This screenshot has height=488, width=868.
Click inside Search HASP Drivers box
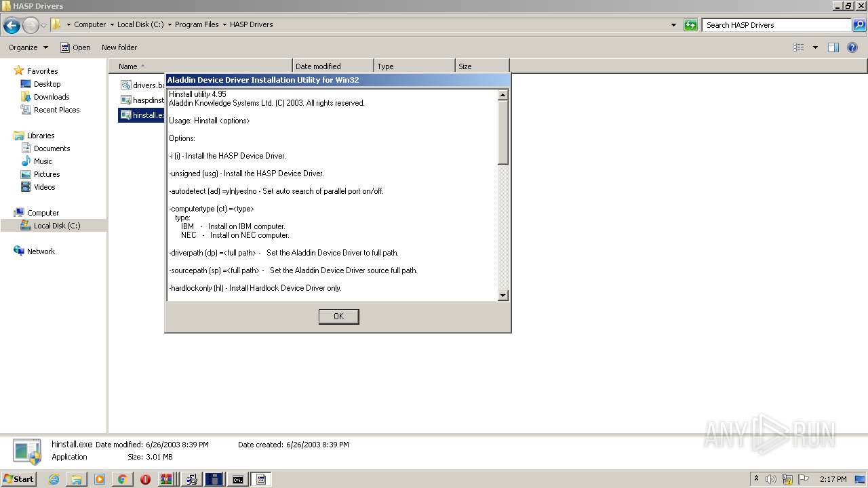tap(776, 25)
